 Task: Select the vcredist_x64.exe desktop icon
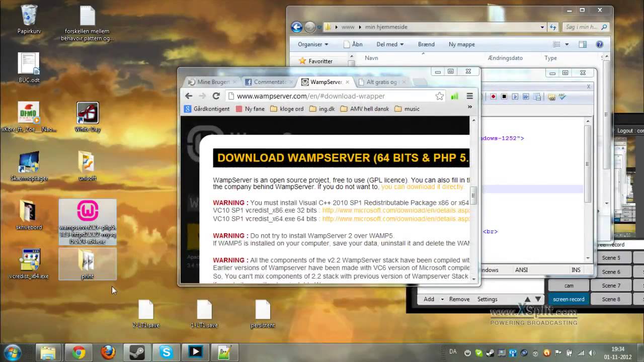coord(29,264)
